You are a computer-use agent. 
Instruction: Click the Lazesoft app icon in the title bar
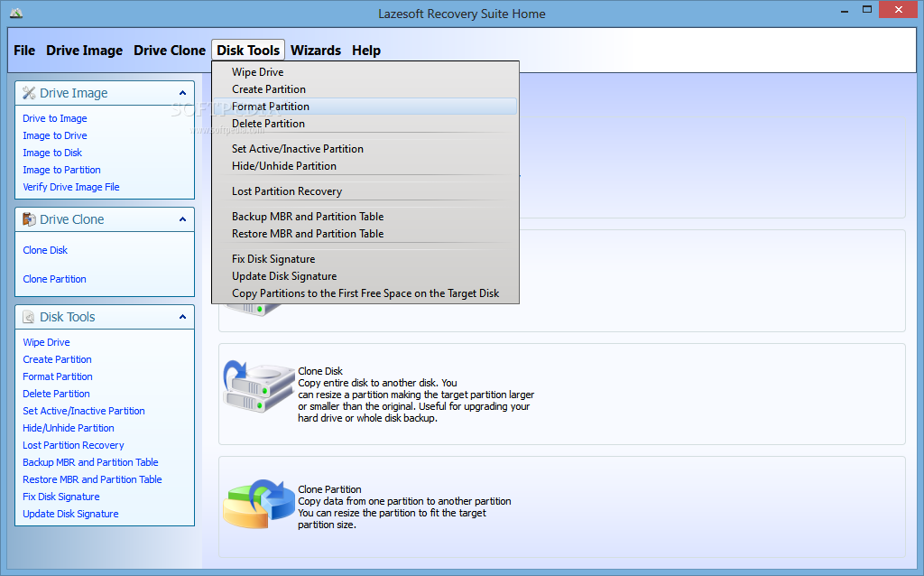[16, 13]
